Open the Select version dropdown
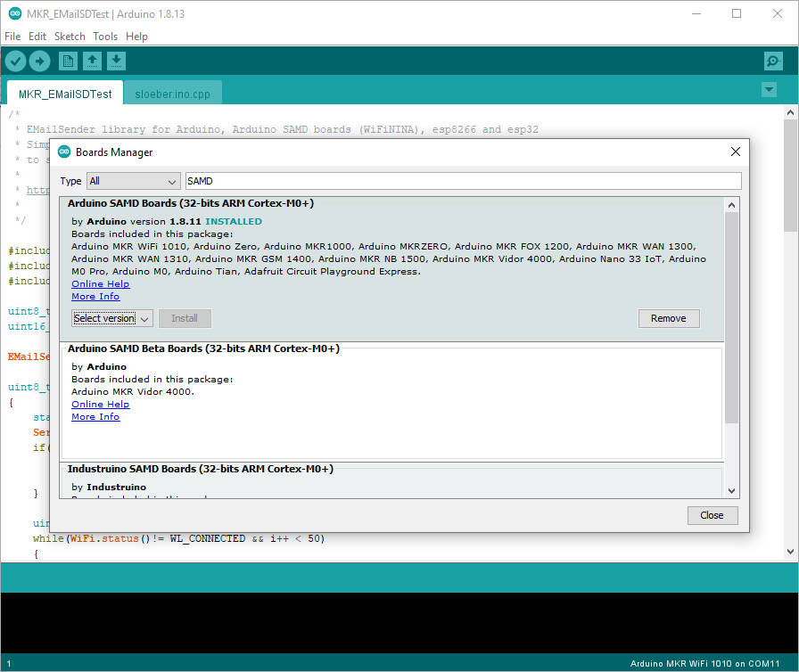Image resolution: width=799 pixels, height=672 pixels. (112, 318)
